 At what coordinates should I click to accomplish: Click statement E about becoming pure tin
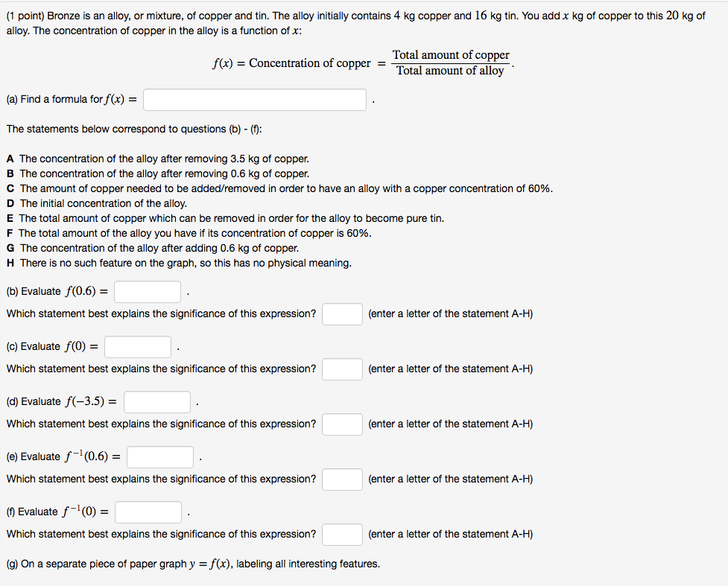225,218
